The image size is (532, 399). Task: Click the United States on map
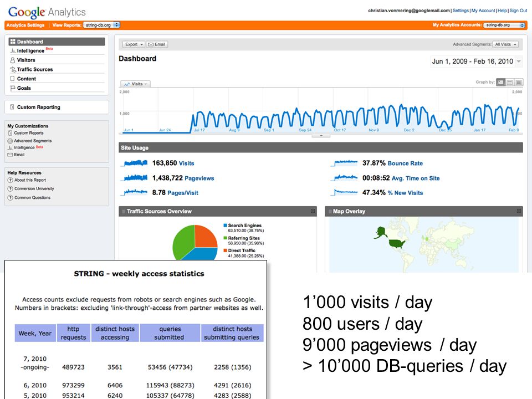[397, 243]
